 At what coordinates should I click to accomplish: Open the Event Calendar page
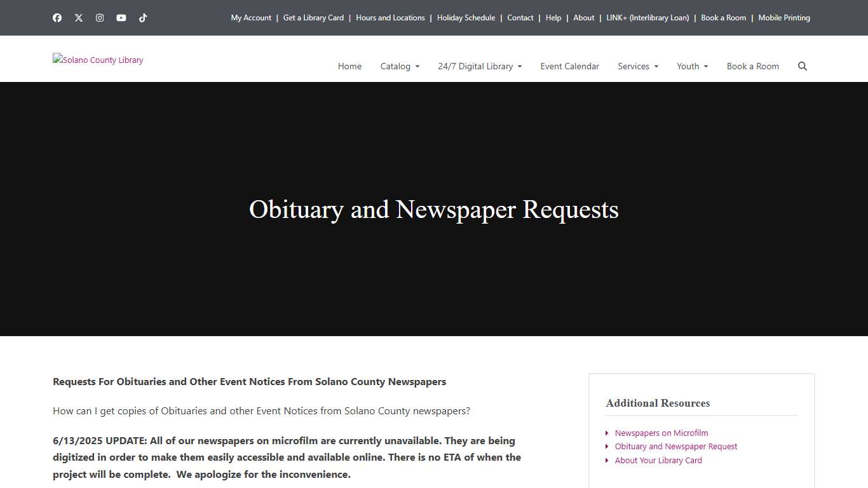569,66
